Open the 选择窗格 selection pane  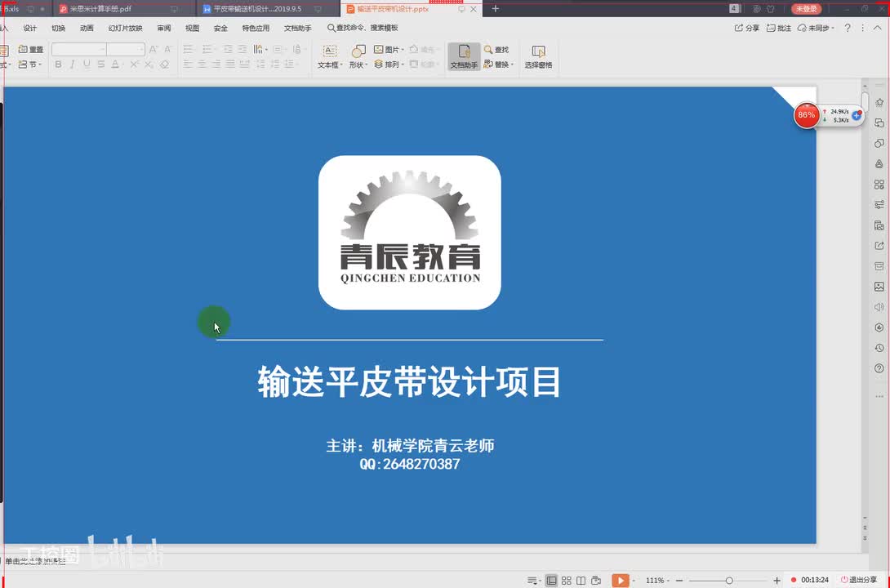coord(538,56)
